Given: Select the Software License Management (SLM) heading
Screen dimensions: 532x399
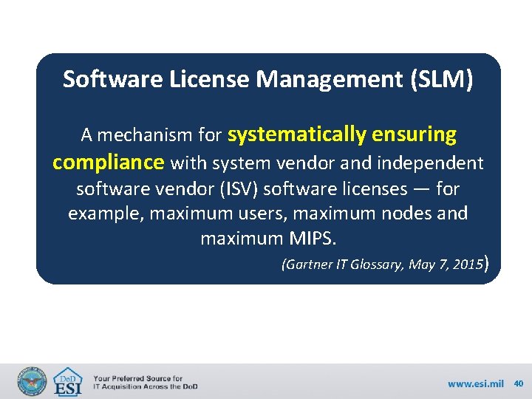Looking at the screenshot, I should pos(267,79).
